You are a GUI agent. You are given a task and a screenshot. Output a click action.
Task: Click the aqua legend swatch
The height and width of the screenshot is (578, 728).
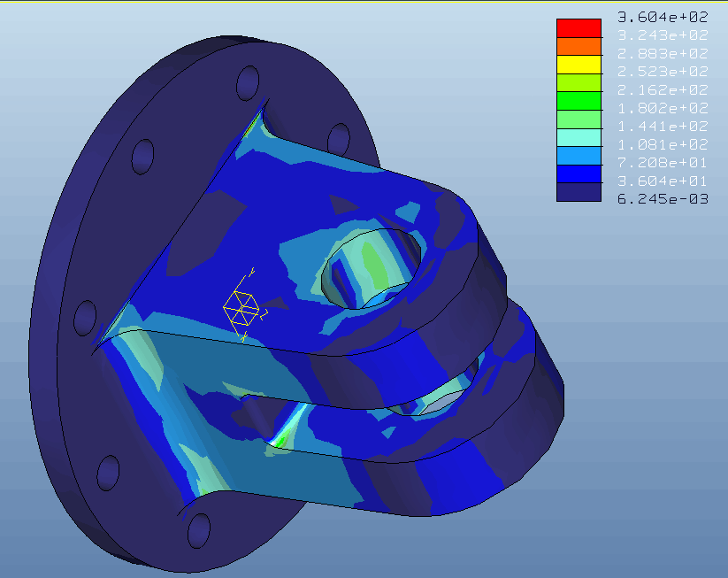point(579,137)
